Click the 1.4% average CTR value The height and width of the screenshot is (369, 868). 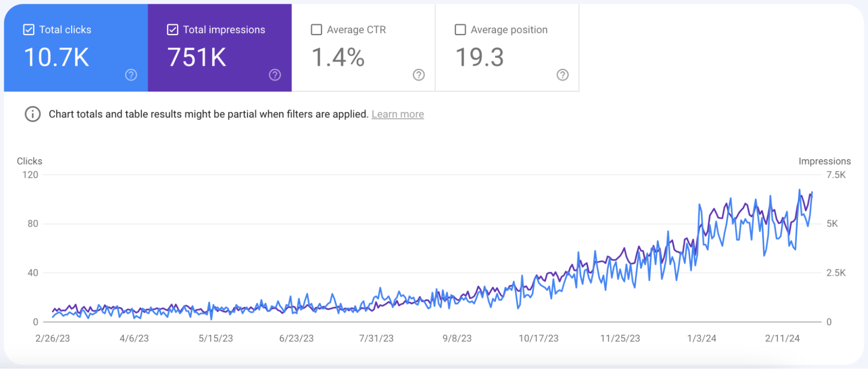tap(338, 57)
